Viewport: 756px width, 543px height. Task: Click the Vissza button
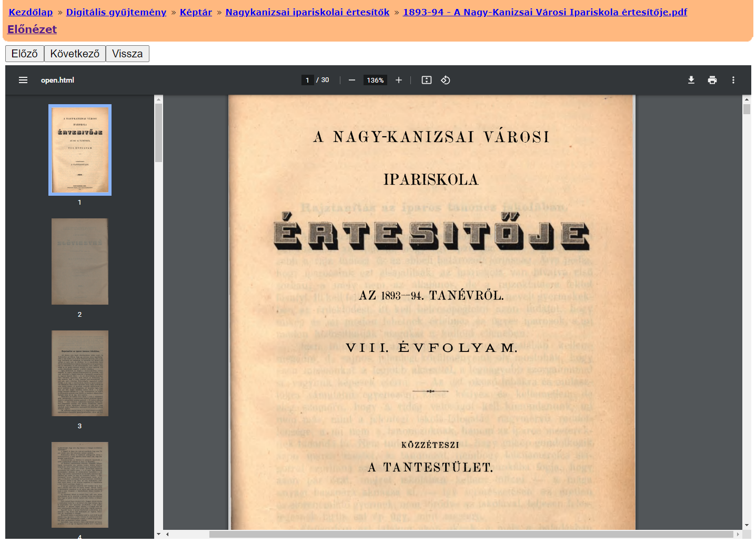[x=127, y=54]
